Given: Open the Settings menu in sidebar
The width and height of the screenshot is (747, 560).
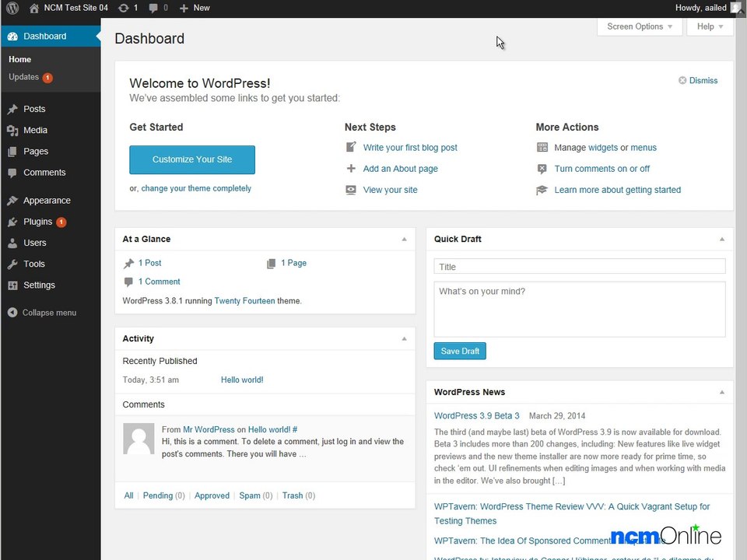Looking at the screenshot, I should (51, 285).
